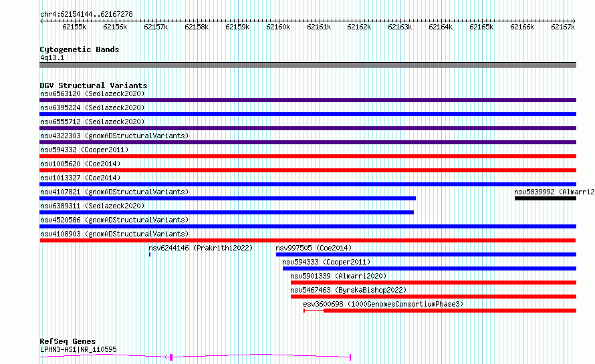Click the 62160k ruler tick label
This screenshot has width=595, height=364.
point(278,27)
